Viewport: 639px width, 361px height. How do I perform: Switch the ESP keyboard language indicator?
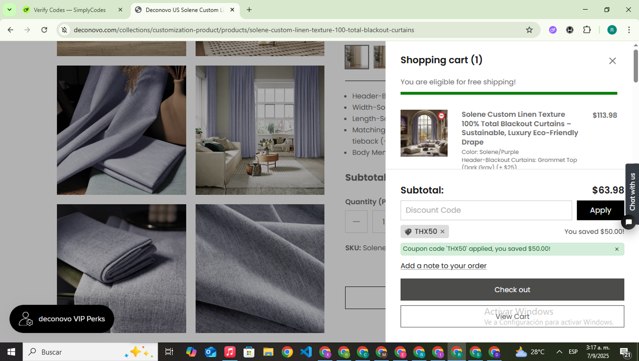pyautogui.click(x=573, y=352)
